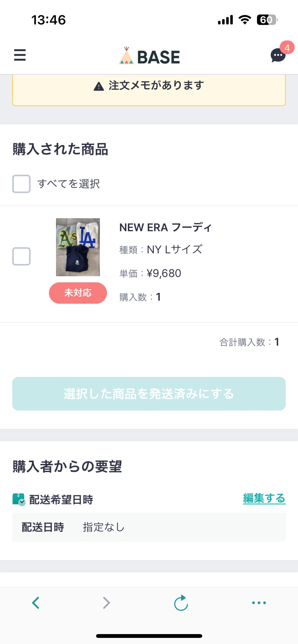The image size is (298, 644).
Task: Tap the NEW ERA フーディ product title
Action: (x=166, y=228)
